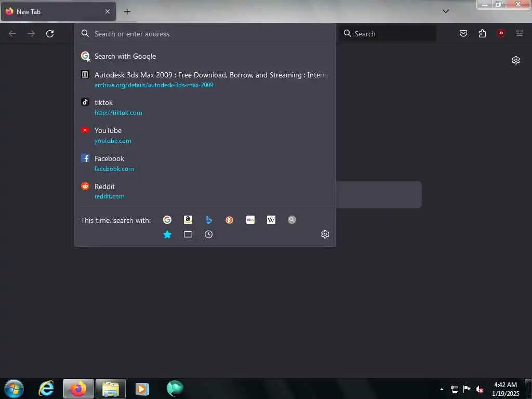This screenshot has height=399, width=532.
Task: Show hidden system tray icons
Action: (442, 389)
